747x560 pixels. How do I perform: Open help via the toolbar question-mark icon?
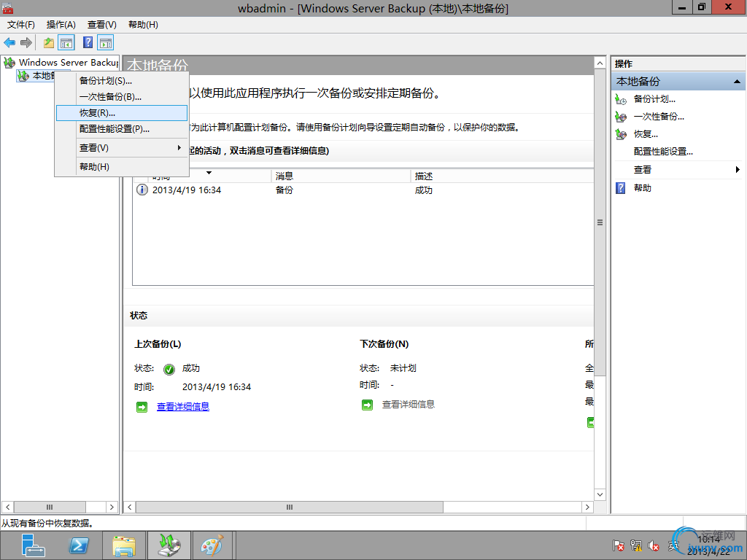pos(88,42)
